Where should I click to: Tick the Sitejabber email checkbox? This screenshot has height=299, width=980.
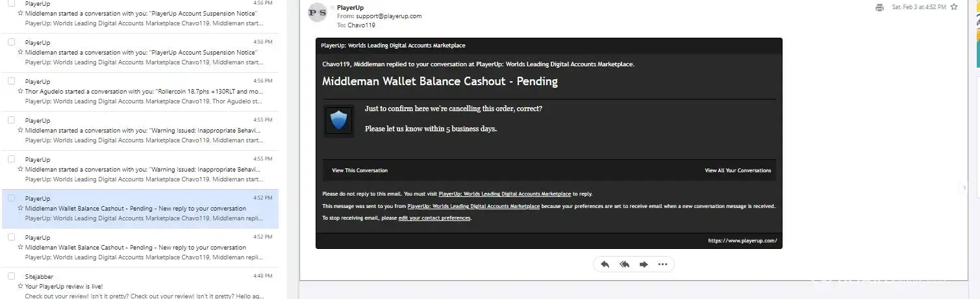pyautogui.click(x=11, y=276)
